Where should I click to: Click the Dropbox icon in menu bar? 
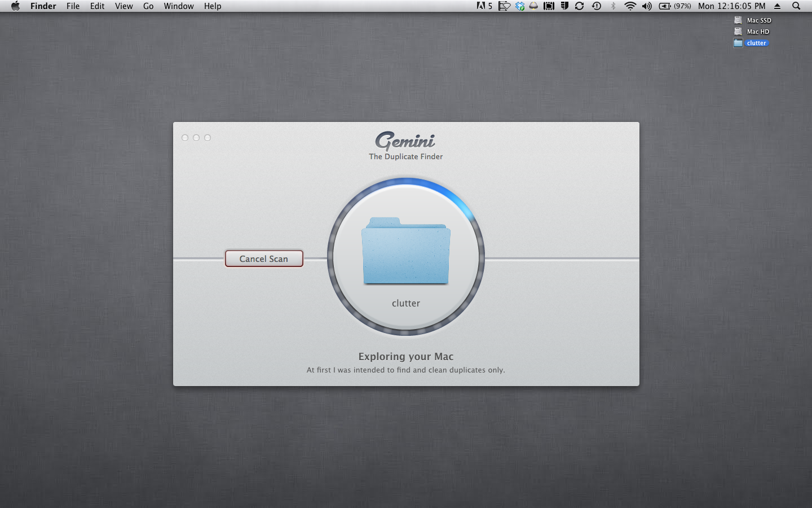[x=520, y=6]
